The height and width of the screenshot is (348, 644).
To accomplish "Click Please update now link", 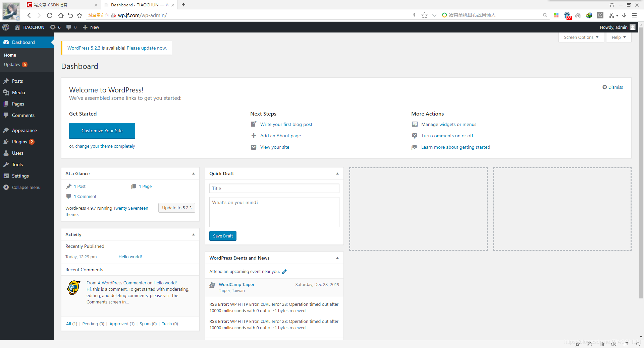I will (146, 48).
